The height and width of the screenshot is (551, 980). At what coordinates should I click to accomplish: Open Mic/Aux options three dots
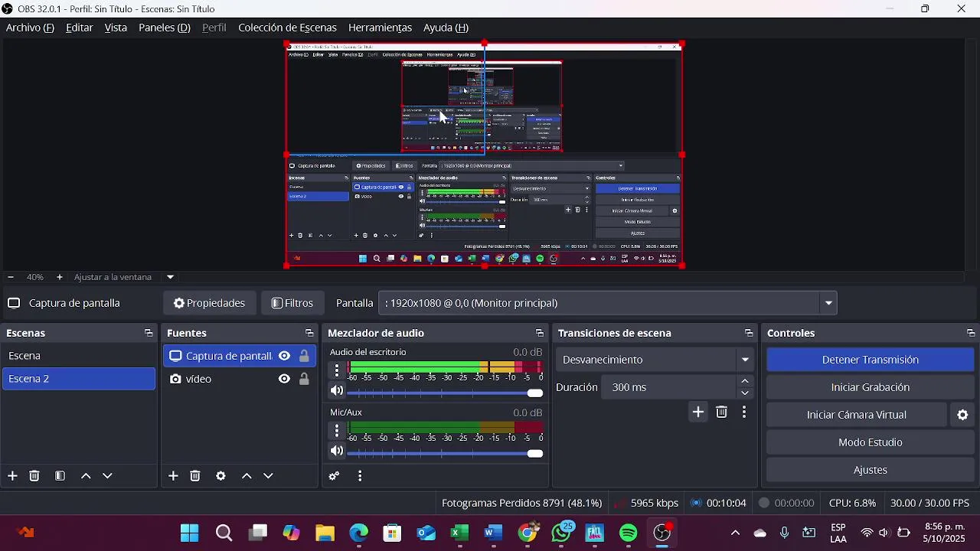point(337,431)
